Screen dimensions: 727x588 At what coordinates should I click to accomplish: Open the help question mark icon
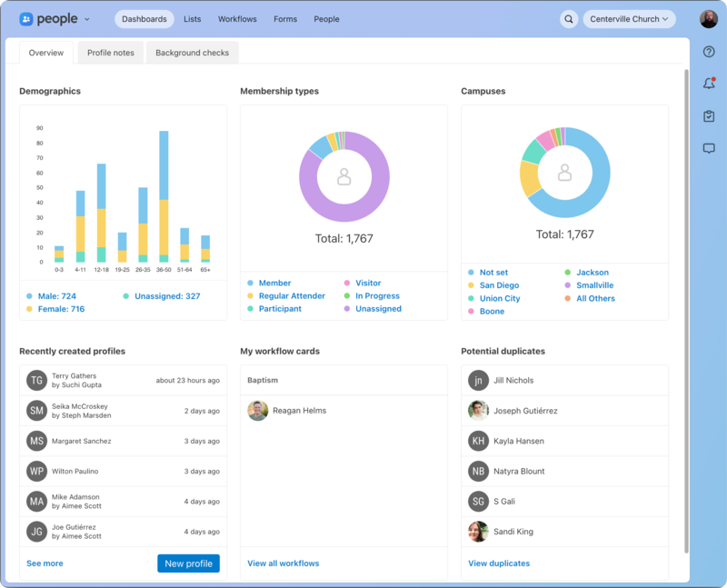[709, 52]
